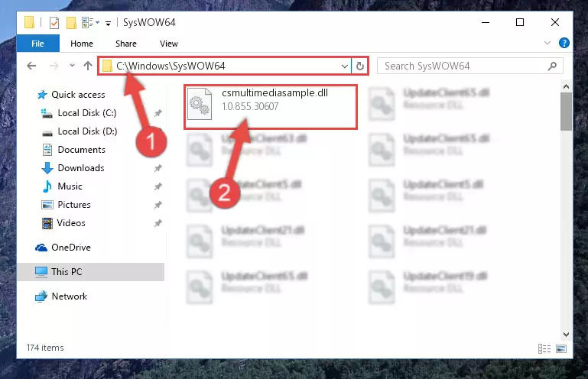588x379 pixels.
Task: Click the scroll up arrow of file list
Action: [x=567, y=86]
